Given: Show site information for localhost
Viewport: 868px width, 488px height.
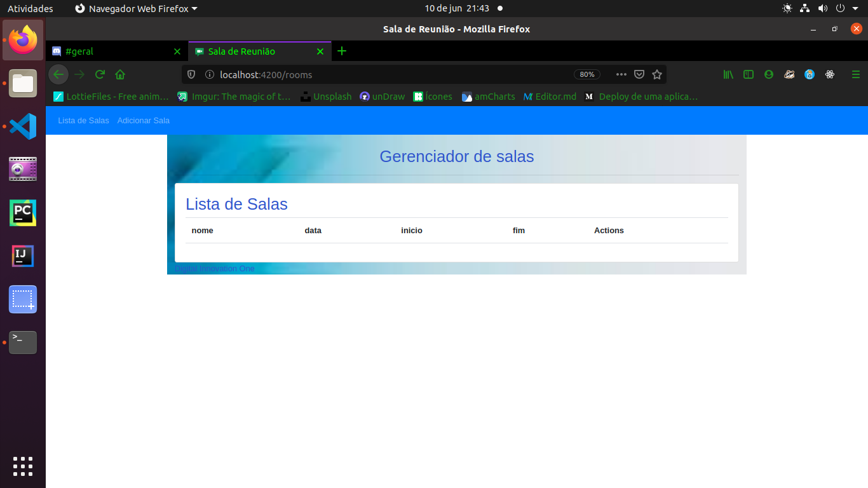Looking at the screenshot, I should 210,74.
